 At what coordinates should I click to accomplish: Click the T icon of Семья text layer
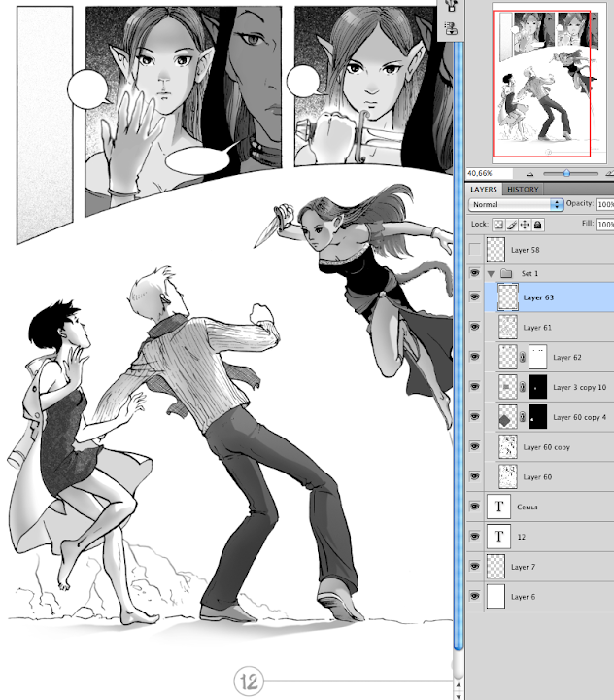point(498,507)
